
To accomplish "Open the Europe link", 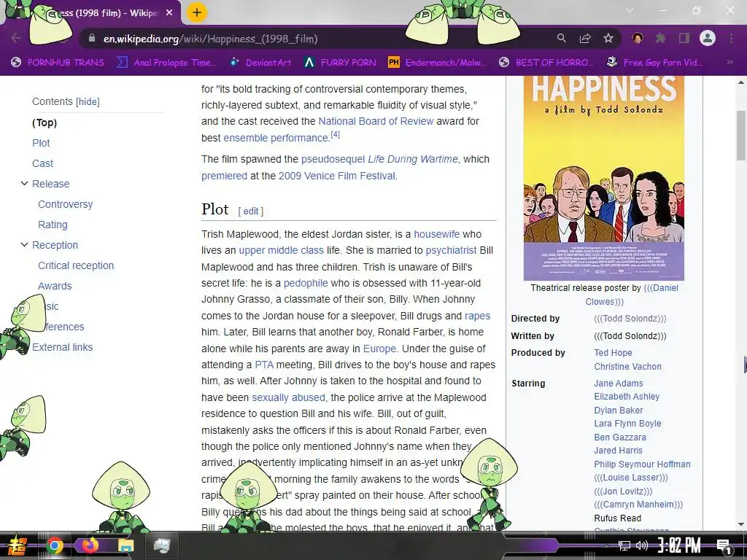I will [379, 349].
